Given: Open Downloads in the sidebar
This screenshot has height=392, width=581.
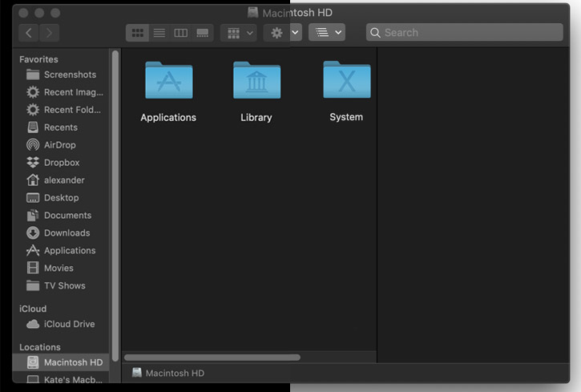Looking at the screenshot, I should 62,233.
